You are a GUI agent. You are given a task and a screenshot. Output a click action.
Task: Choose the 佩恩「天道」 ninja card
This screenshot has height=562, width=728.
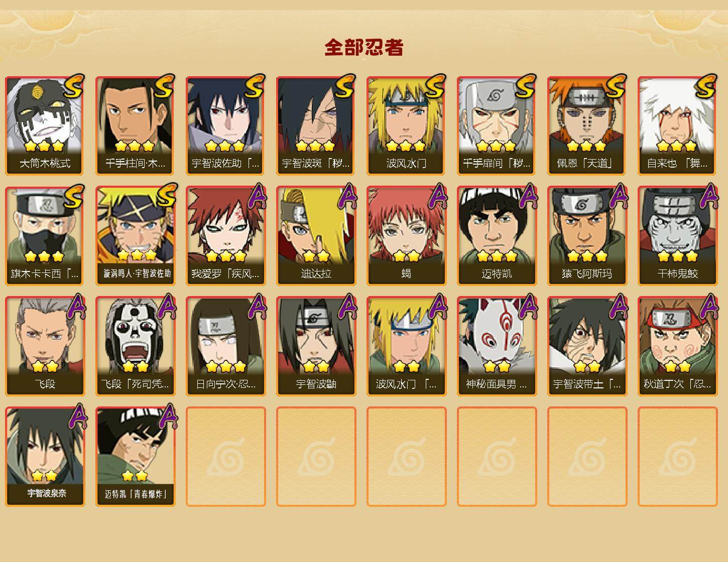587,125
